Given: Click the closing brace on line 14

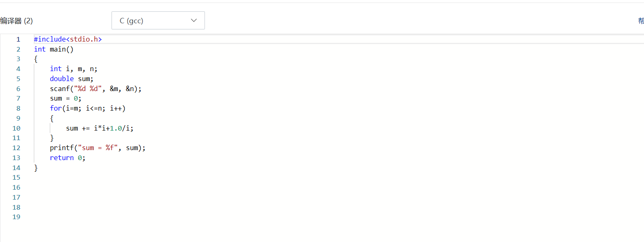Looking at the screenshot, I should pyautogui.click(x=36, y=168).
